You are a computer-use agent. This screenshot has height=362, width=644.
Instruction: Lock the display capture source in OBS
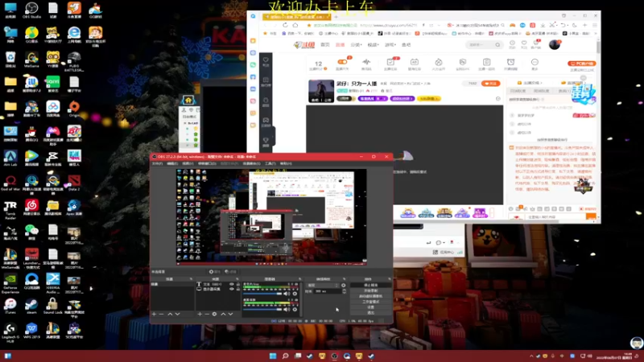point(237,289)
